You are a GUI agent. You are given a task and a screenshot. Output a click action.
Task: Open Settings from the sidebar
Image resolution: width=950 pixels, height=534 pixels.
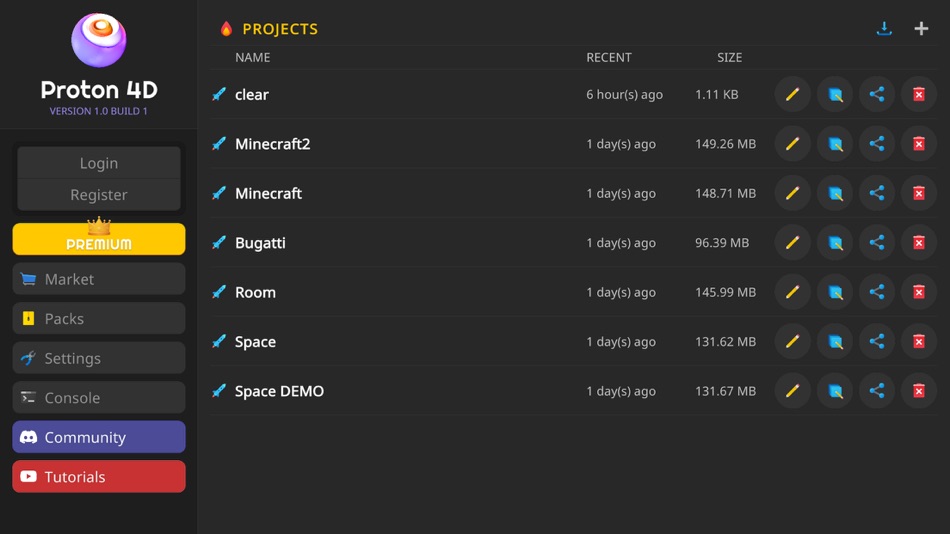pyautogui.click(x=99, y=358)
